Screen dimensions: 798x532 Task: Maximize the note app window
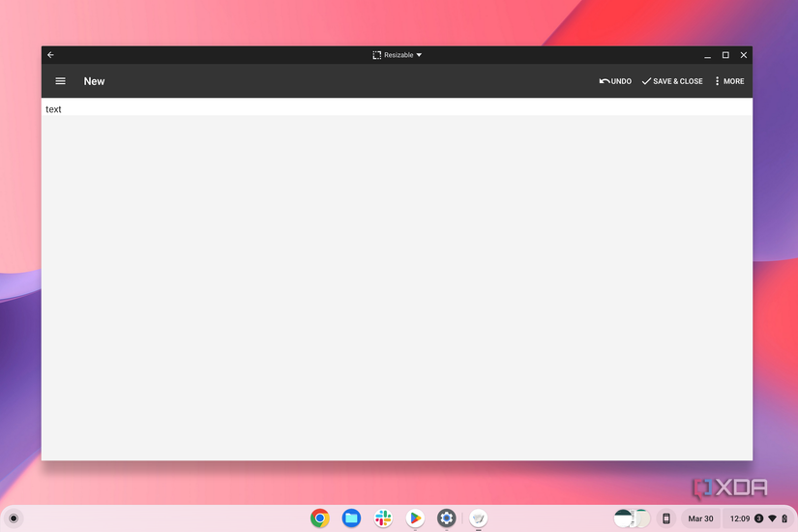(725, 55)
